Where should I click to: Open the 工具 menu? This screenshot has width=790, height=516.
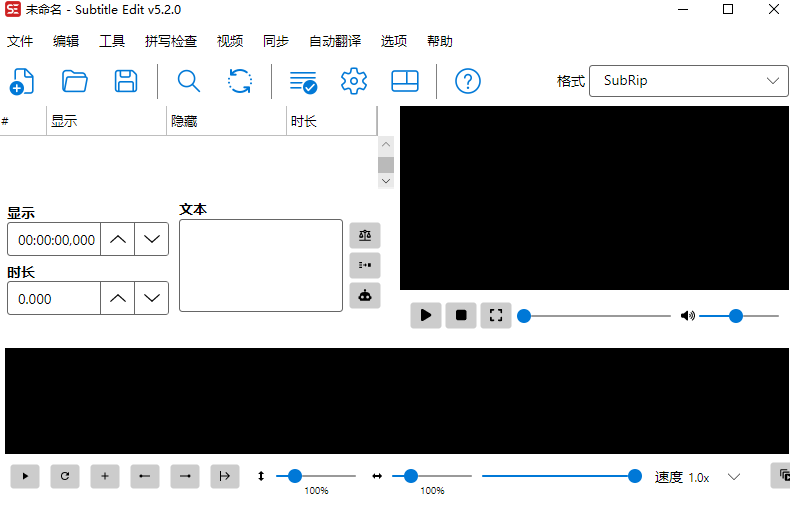tap(112, 41)
